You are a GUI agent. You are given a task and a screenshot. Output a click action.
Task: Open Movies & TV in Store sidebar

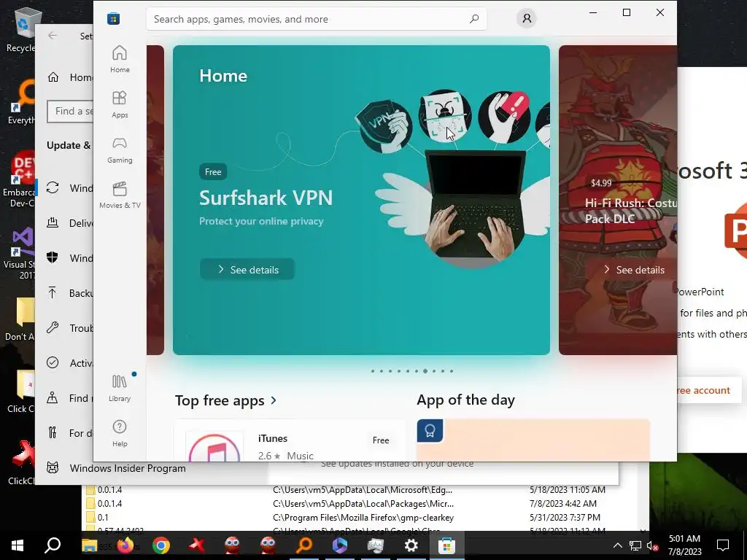120,195
